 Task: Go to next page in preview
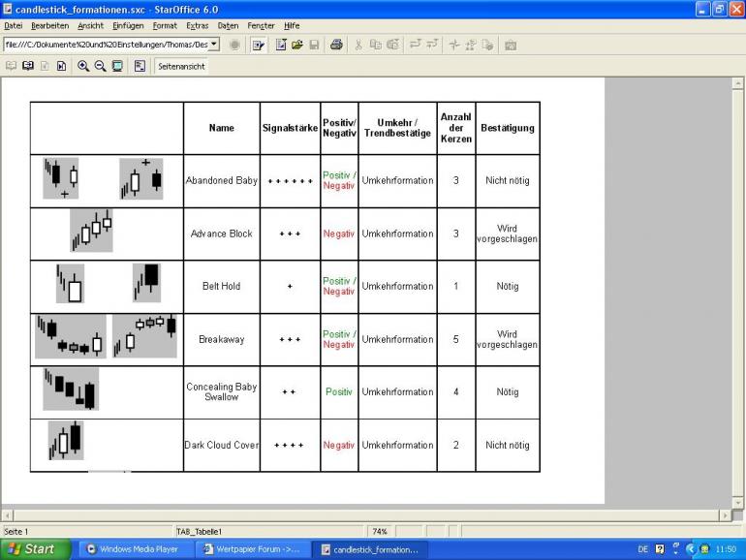coord(28,66)
